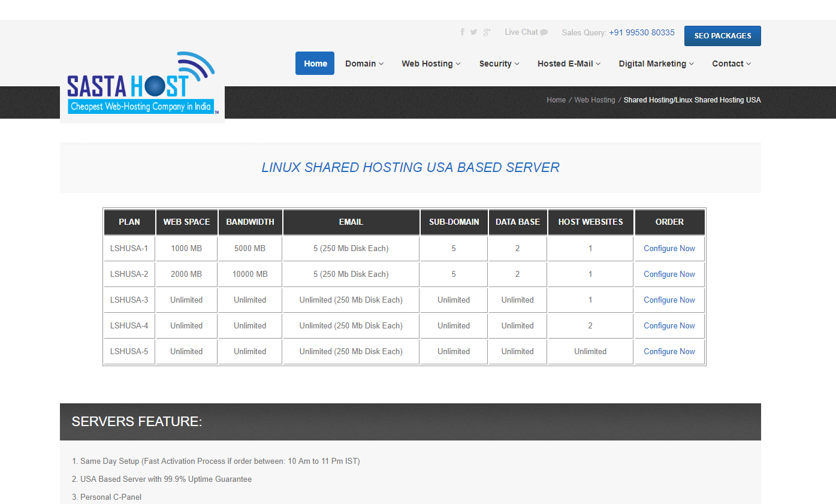
Task: Click the ORDER column header
Action: [x=669, y=222]
